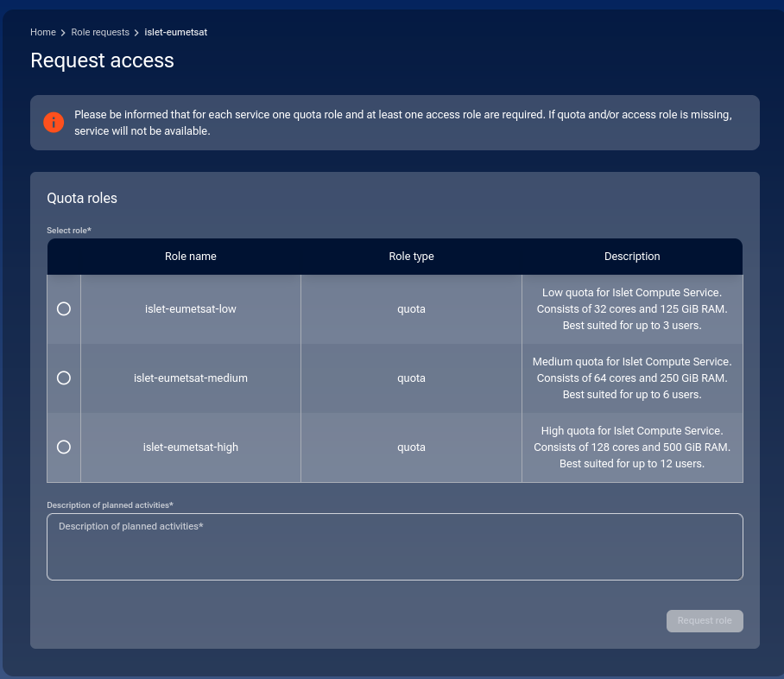Click the Role type column header
784x679 pixels.
(x=411, y=257)
